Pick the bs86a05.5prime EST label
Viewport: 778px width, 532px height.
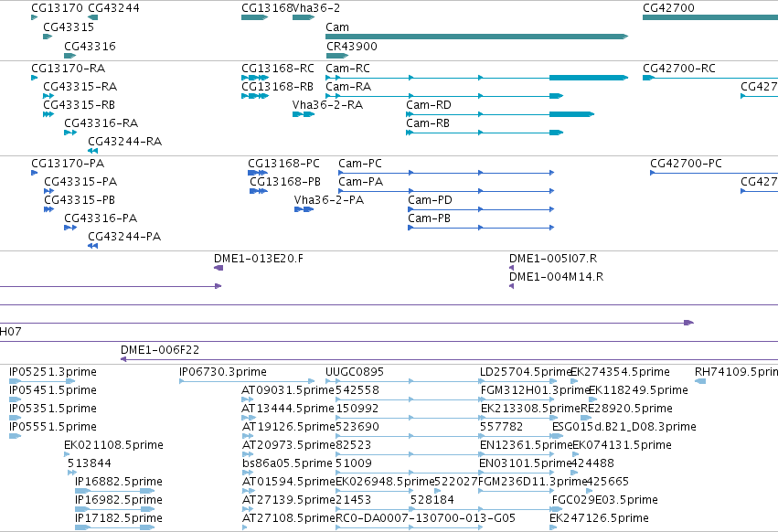coord(287,463)
